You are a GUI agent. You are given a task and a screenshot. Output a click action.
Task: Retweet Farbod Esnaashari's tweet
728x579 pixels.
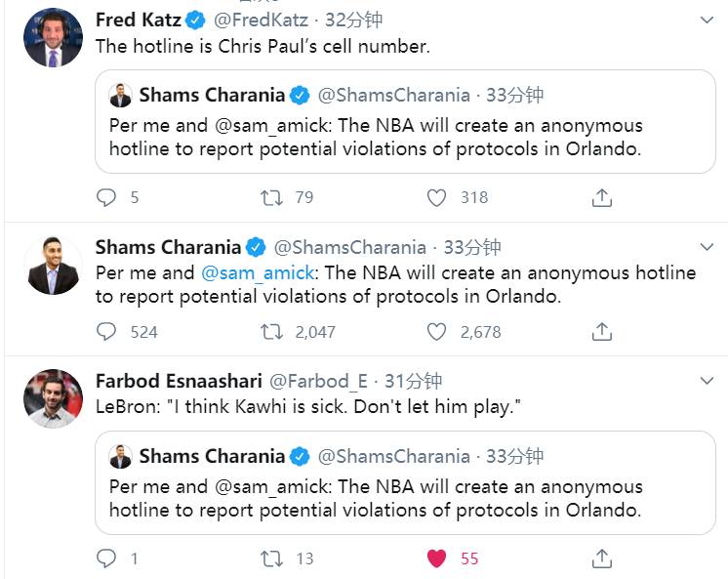pyautogui.click(x=270, y=558)
